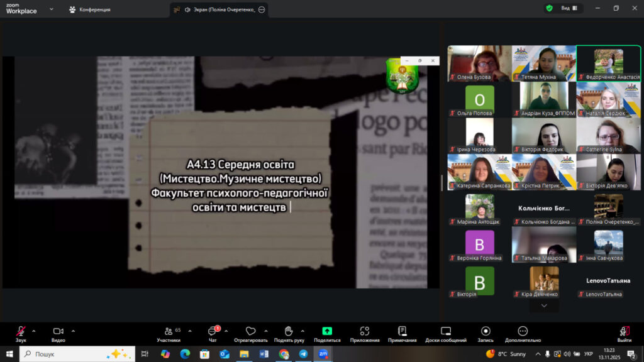Expand the Zoom Workplace dropdown chevron
644x362 pixels.
coord(51,9)
